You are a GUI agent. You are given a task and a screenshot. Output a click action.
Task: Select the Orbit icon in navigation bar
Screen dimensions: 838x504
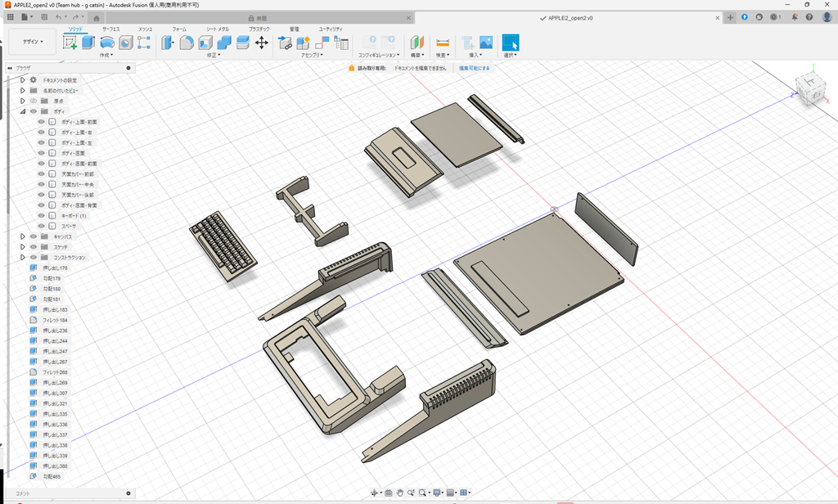tap(375, 493)
